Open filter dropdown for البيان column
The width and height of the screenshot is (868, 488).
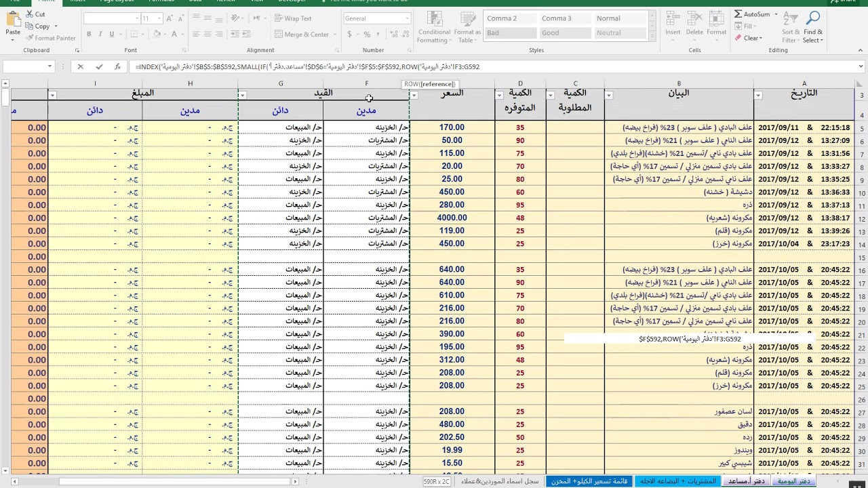[608, 95]
